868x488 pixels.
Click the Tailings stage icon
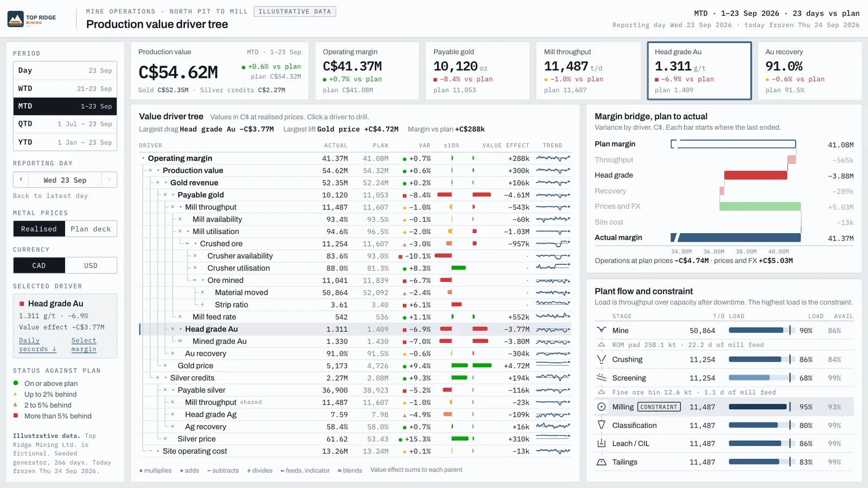click(601, 462)
